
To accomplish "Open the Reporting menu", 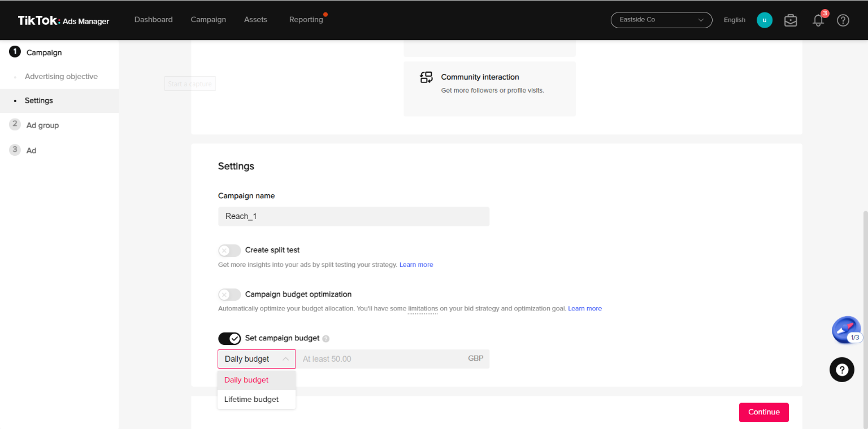I will coord(306,20).
